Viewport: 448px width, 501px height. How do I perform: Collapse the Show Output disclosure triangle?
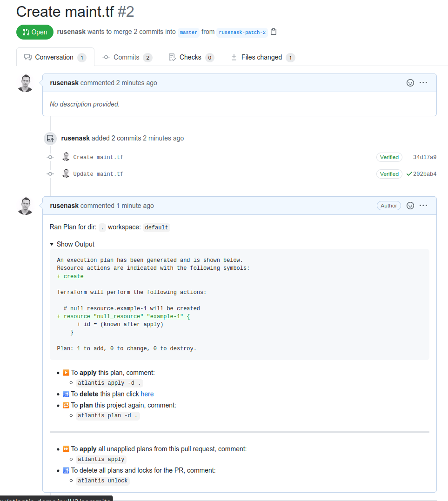(x=52, y=244)
